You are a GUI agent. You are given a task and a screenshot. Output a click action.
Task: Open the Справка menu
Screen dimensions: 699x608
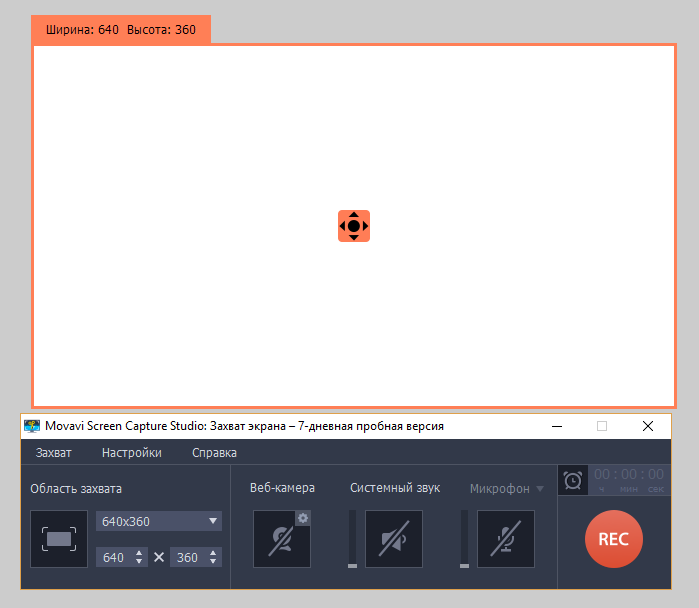(214, 453)
